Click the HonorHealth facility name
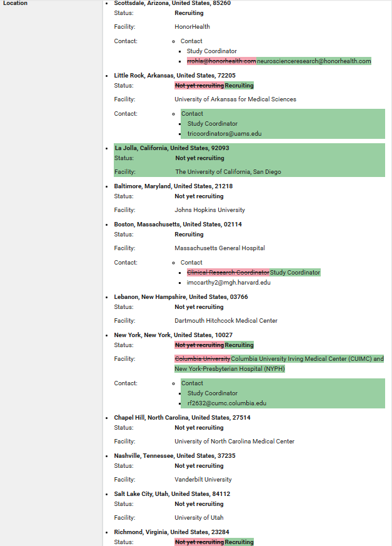392x546 pixels. (192, 27)
